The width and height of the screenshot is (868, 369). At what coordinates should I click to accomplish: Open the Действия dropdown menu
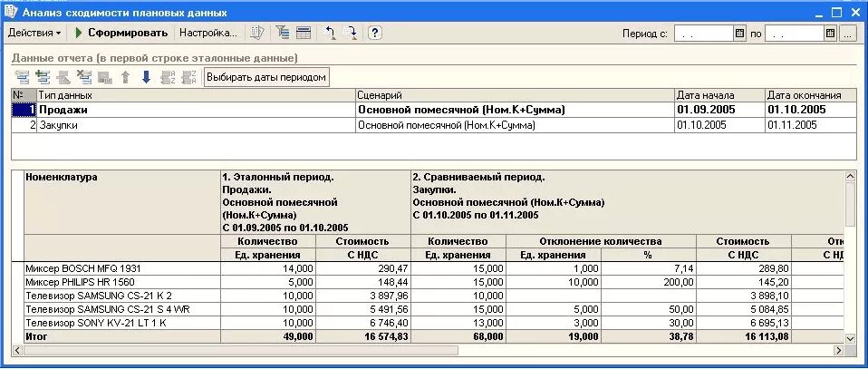pos(34,34)
